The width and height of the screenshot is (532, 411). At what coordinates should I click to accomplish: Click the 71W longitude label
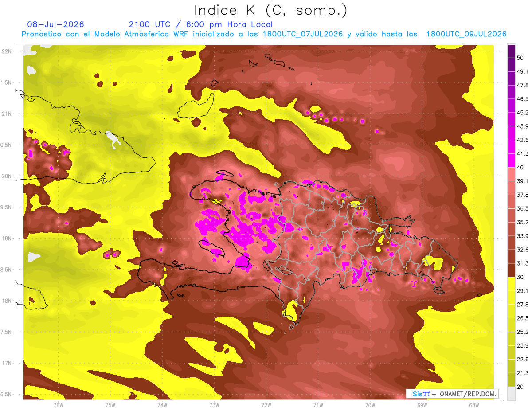click(318, 405)
